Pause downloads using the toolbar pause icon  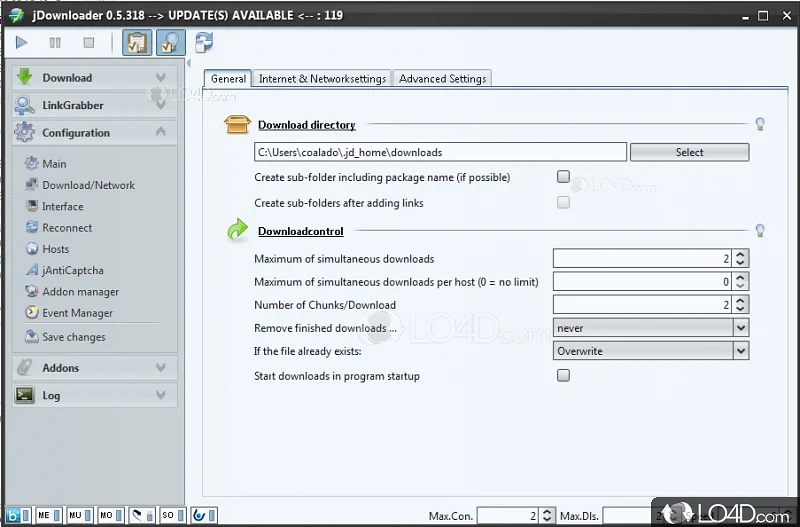pyautogui.click(x=55, y=42)
